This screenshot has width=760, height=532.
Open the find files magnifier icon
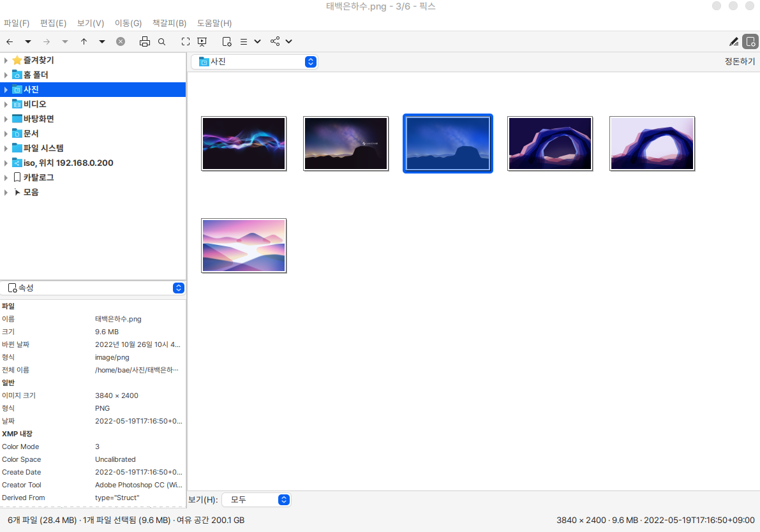tap(162, 41)
